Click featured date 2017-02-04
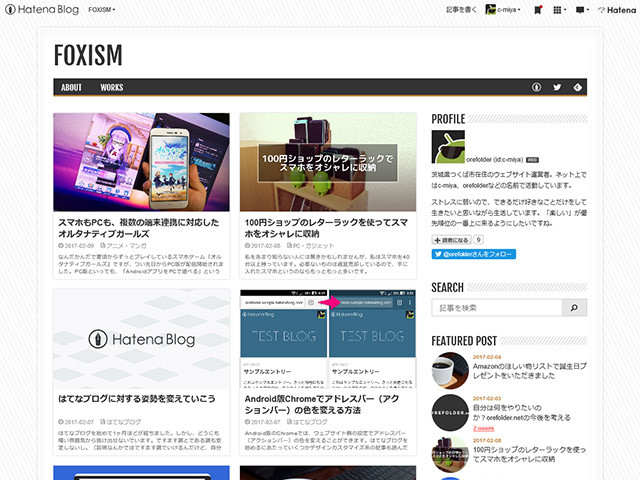 487,357
